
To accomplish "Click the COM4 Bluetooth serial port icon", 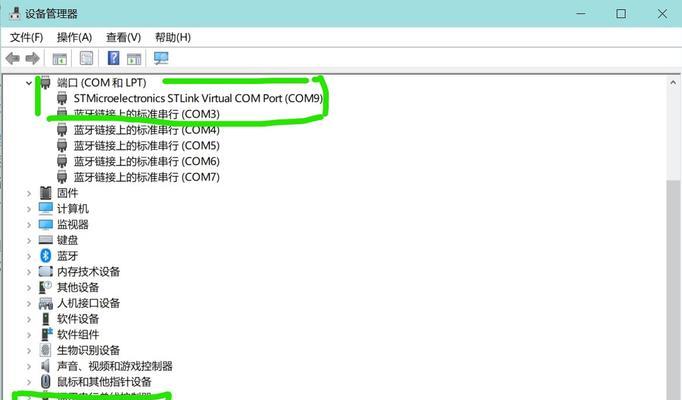I will (x=62, y=130).
